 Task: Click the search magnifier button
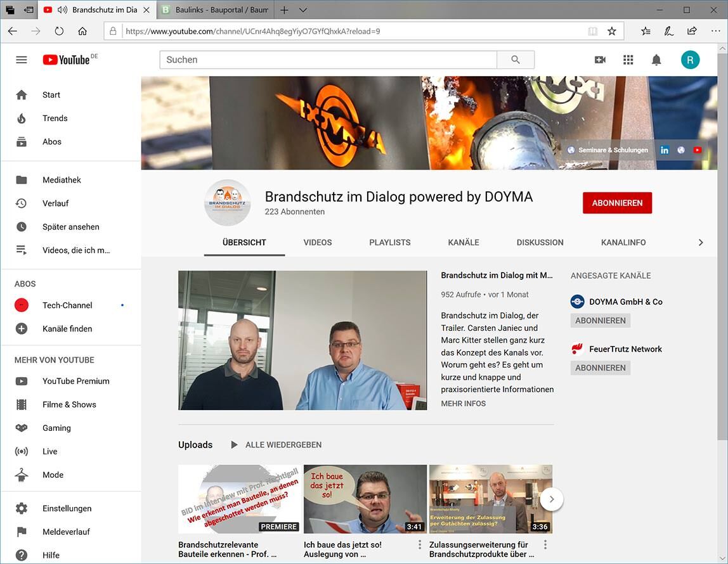pyautogui.click(x=516, y=60)
